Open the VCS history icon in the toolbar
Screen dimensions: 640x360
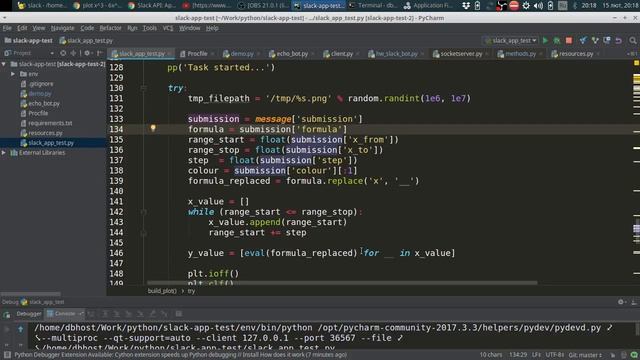607,40
